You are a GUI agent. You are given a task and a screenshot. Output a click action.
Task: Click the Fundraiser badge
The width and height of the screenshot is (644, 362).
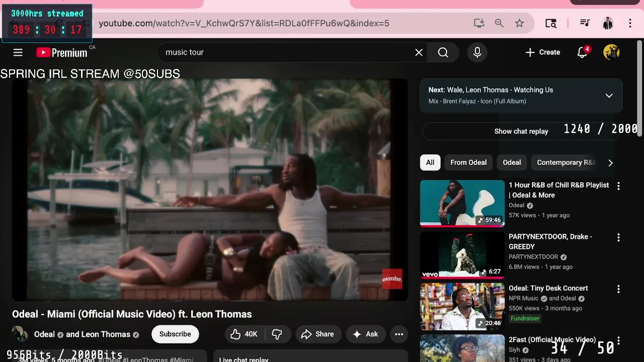pos(525,318)
